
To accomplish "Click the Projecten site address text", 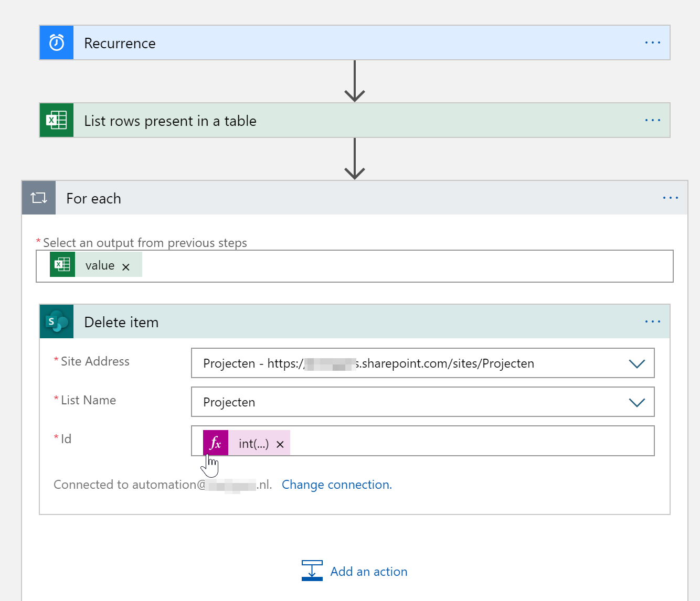I will [368, 363].
